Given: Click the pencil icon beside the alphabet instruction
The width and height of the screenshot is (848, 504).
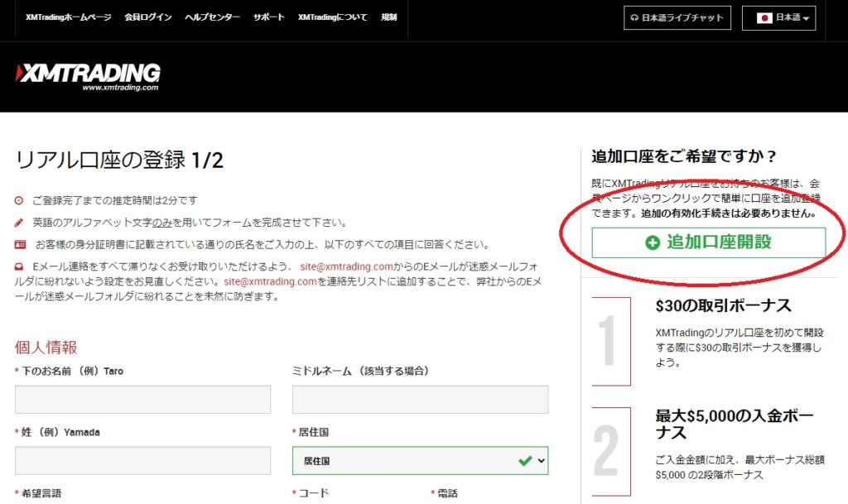Looking at the screenshot, I should (x=20, y=223).
